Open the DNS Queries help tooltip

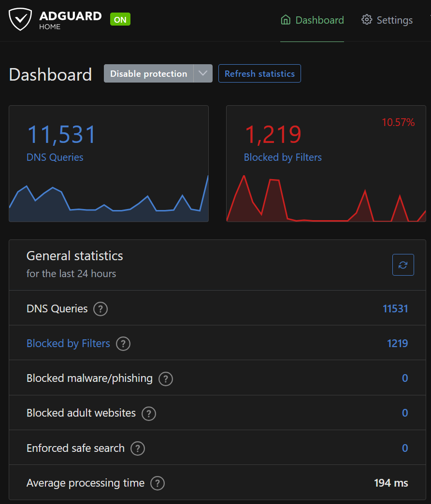(x=101, y=309)
